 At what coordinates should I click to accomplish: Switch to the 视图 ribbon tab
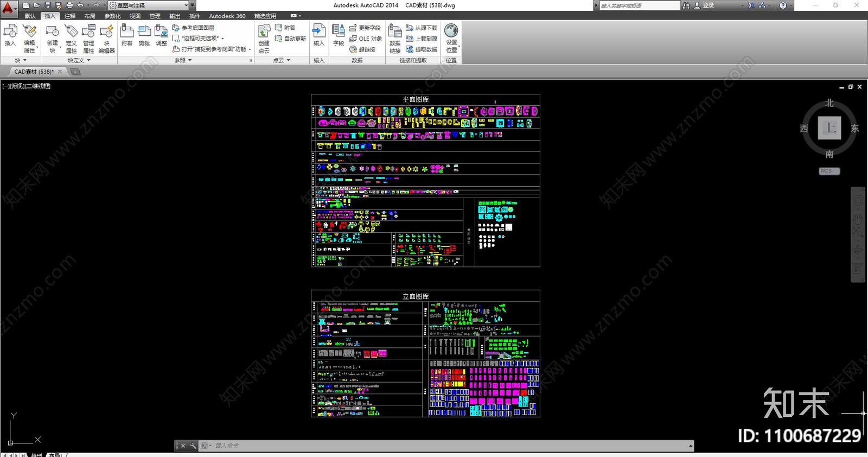(x=136, y=16)
